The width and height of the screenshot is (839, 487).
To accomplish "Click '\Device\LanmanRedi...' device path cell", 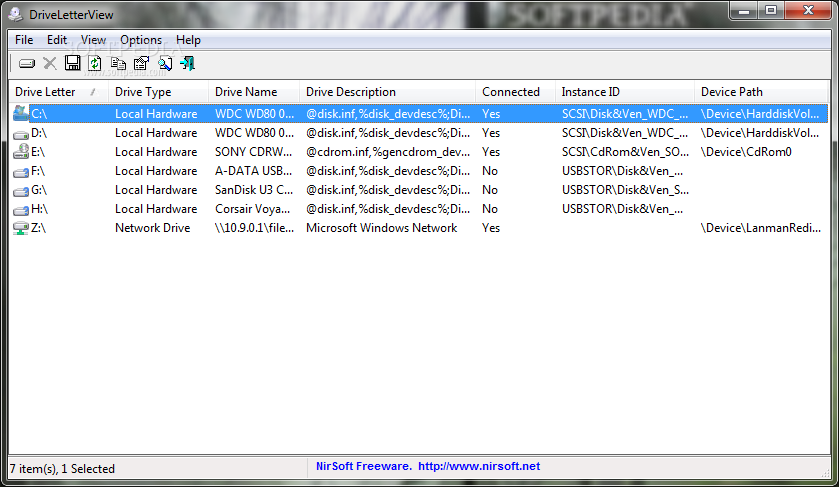I will [x=760, y=228].
